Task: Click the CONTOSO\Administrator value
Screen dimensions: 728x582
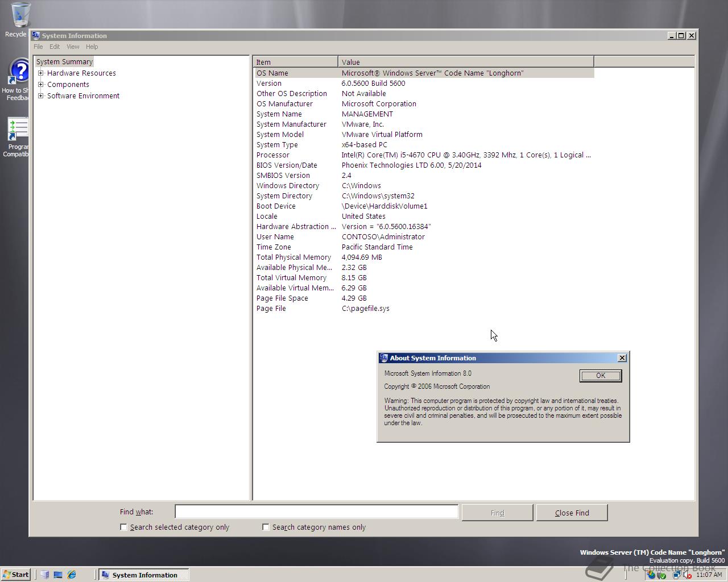Action: pyautogui.click(x=383, y=236)
